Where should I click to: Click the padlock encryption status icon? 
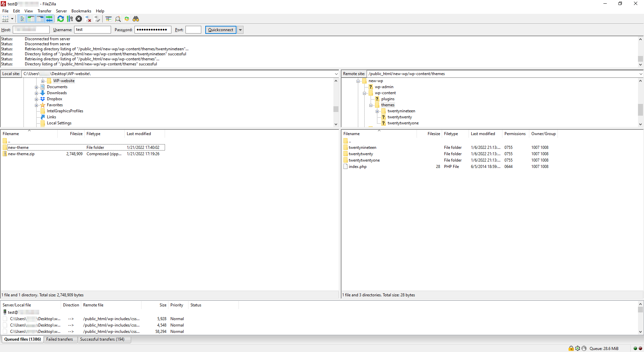coord(571,348)
